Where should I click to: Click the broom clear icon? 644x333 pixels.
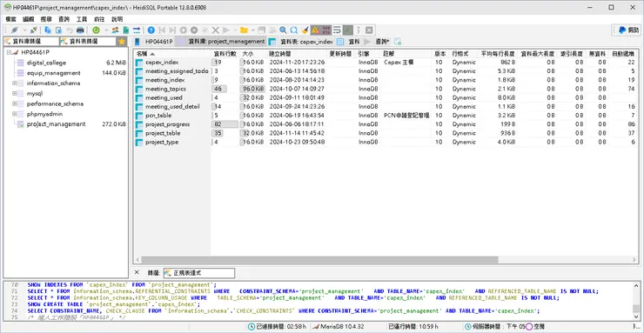[305, 30]
